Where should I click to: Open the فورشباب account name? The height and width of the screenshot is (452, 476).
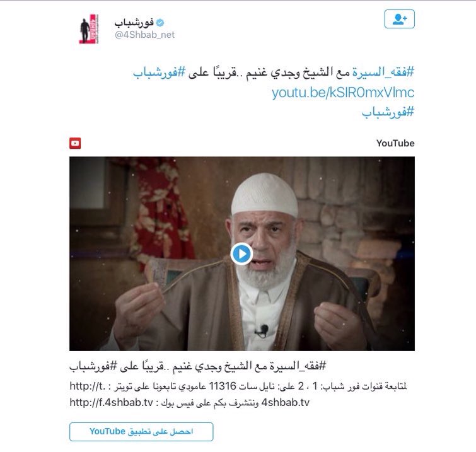[134, 23]
